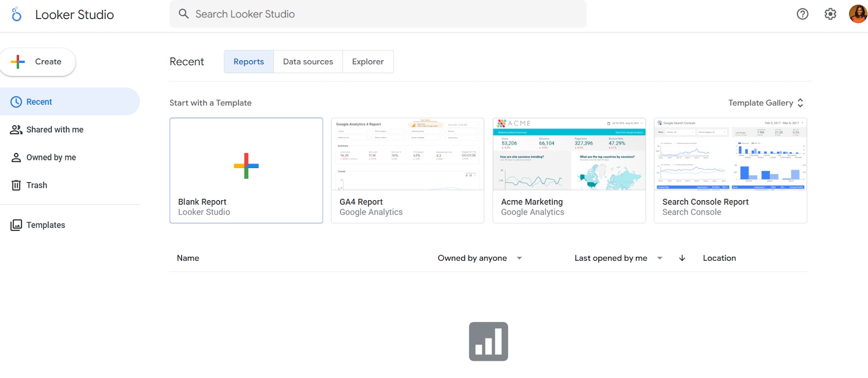Image resolution: width=868 pixels, height=378 pixels.
Task: Click the Templates gallery icon
Action: tap(16, 225)
